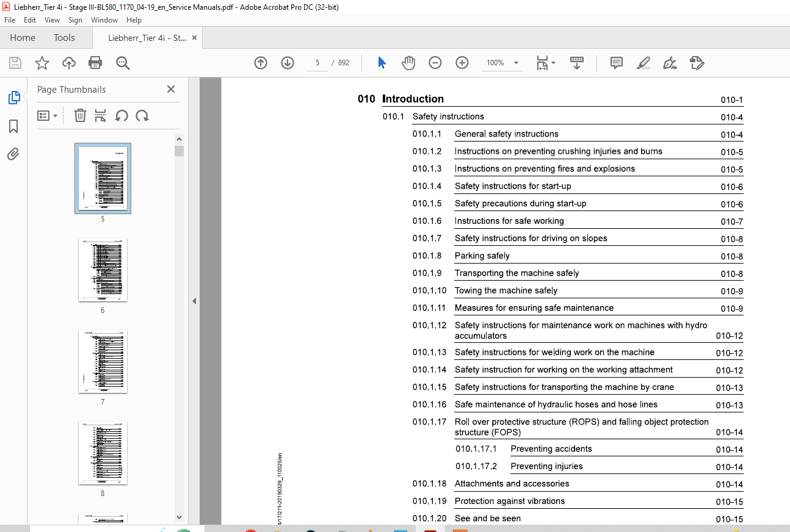The width and height of the screenshot is (790, 532).
Task: Open the sign document pen icon
Action: tap(670, 63)
